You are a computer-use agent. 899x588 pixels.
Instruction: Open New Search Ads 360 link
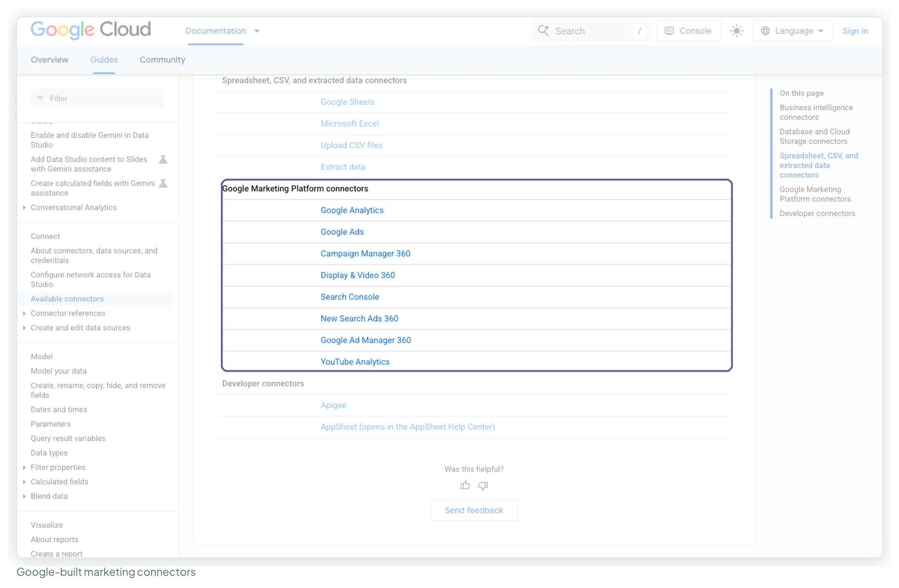point(359,318)
